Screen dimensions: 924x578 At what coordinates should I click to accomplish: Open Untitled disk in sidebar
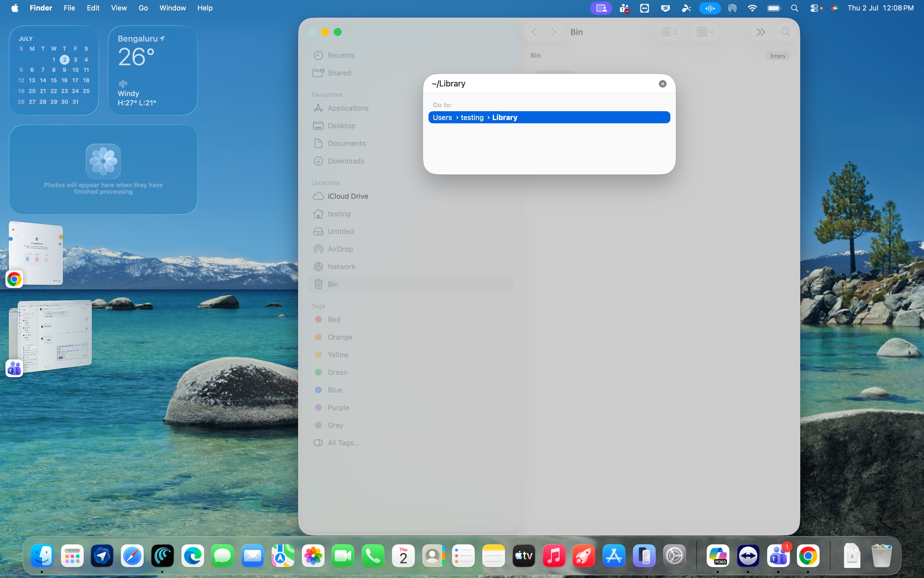(411, 231)
